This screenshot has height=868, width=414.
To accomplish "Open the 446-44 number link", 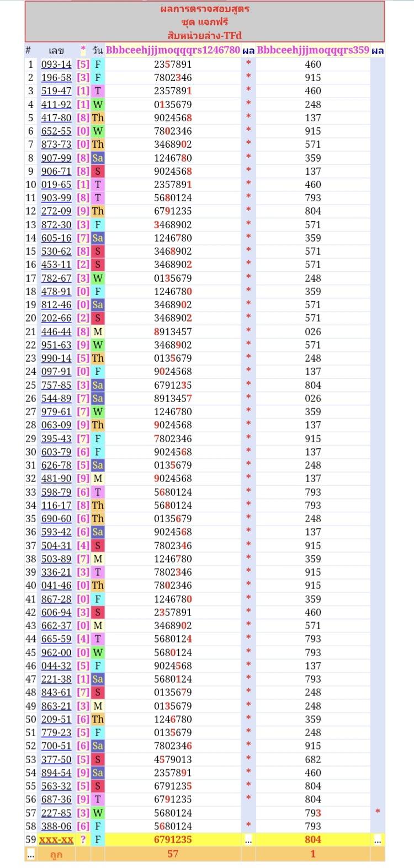I will click(x=56, y=332).
